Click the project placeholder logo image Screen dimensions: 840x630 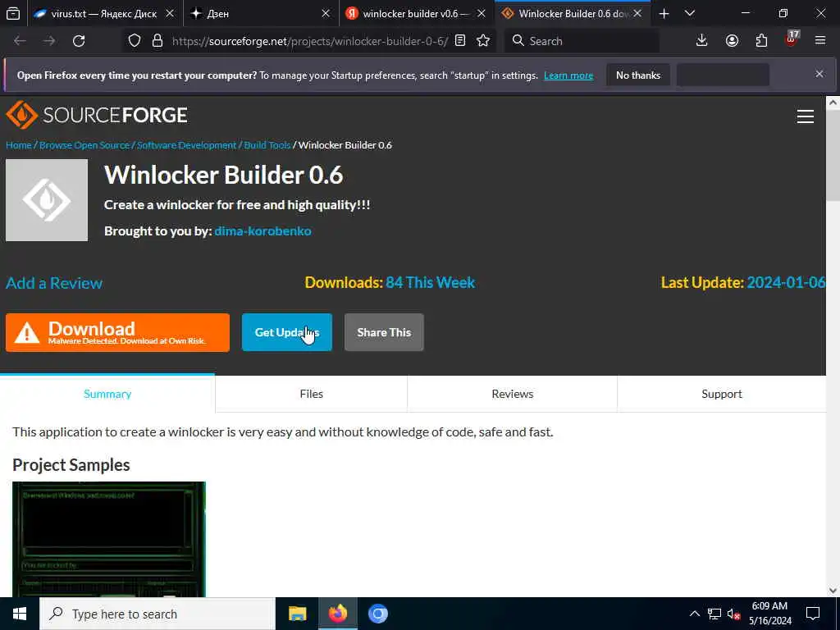tap(47, 200)
